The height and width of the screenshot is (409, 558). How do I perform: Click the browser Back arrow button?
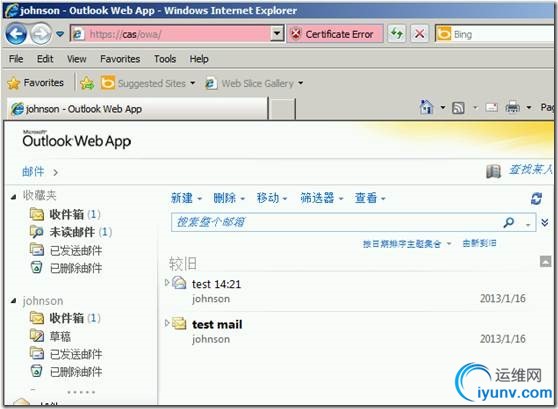coord(16,34)
